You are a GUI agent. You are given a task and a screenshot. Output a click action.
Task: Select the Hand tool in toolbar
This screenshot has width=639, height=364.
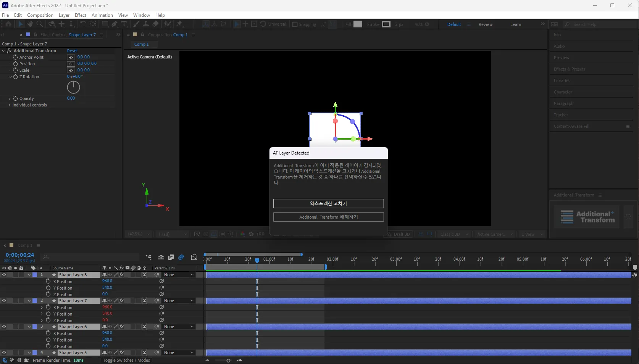[30, 24]
